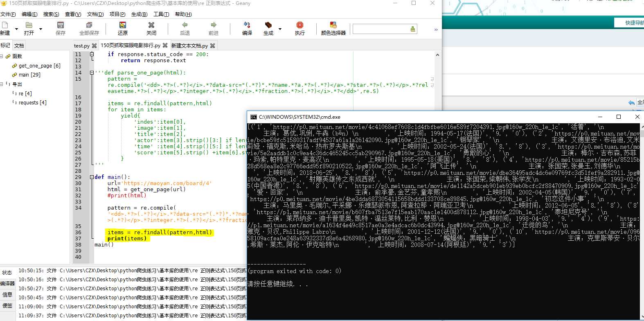
Task: Open the 生成(B) menu
Action: tap(139, 14)
